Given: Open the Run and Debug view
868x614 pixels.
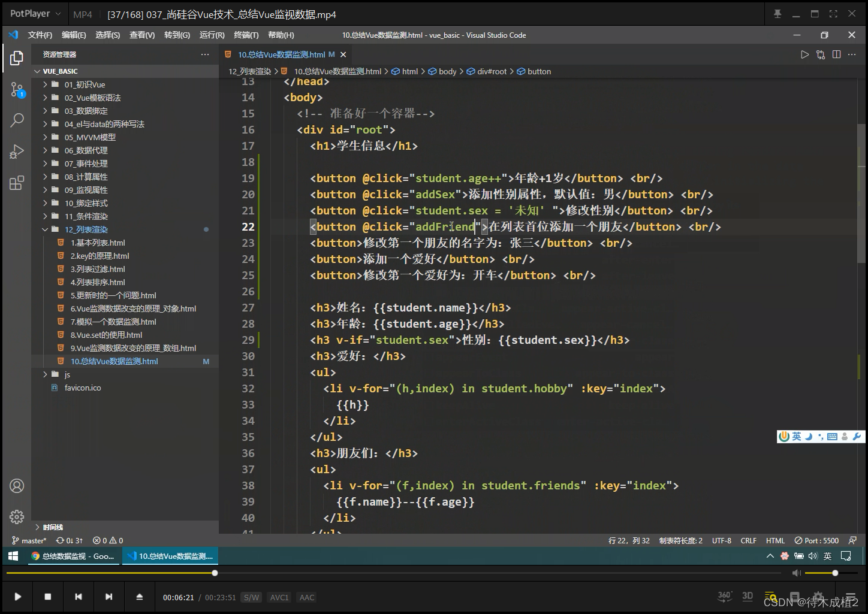Looking at the screenshot, I should 17,152.
